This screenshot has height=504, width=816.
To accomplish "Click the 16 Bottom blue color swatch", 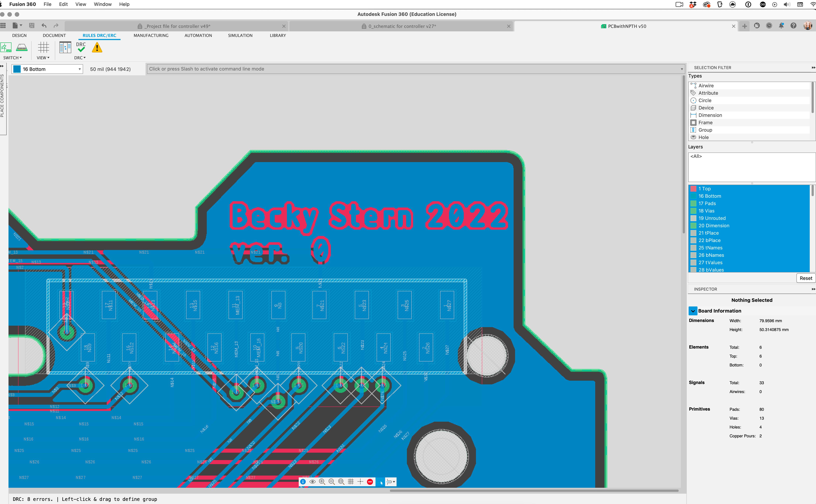I will coord(17,69).
